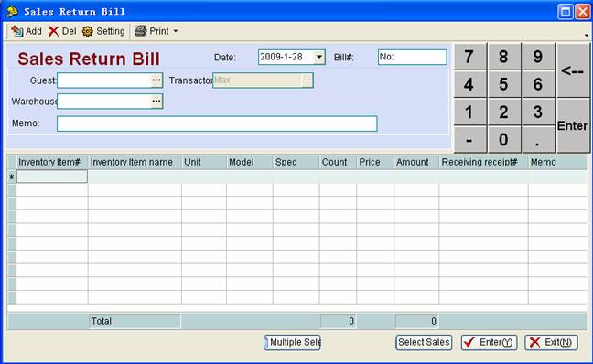Screen dimensions: 593x364
Task: Tap keypad digit 1
Action: click(470, 112)
